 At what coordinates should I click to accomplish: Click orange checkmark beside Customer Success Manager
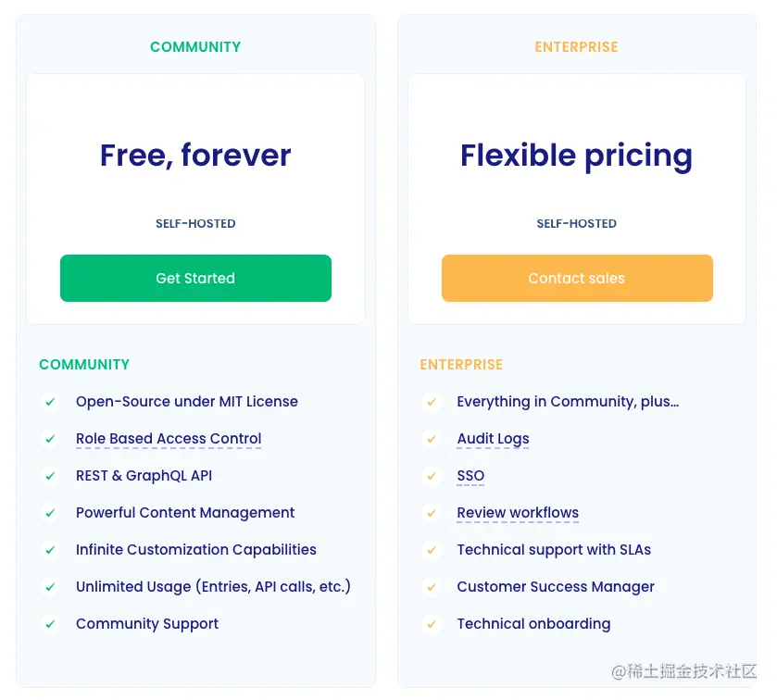[432, 587]
